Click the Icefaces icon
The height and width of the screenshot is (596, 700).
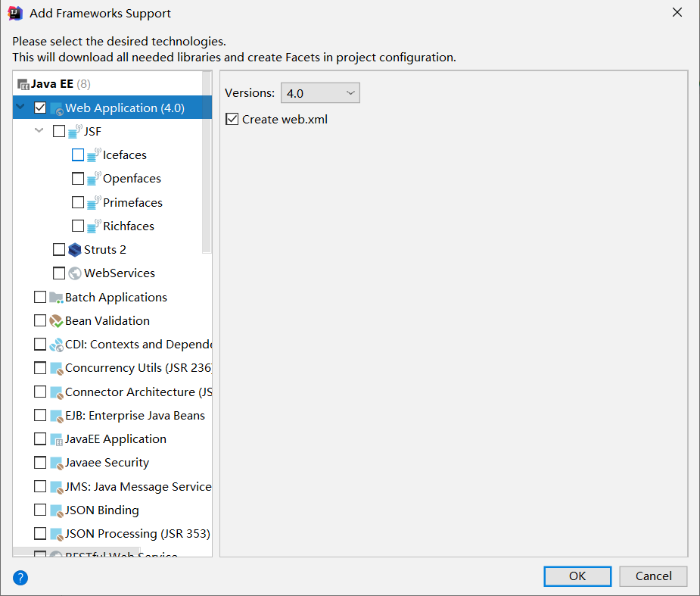pyautogui.click(x=94, y=154)
